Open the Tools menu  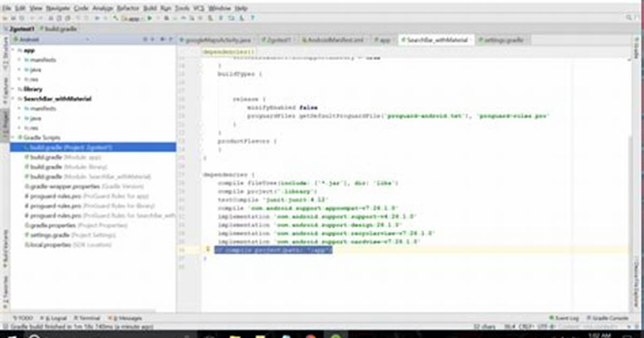click(182, 8)
